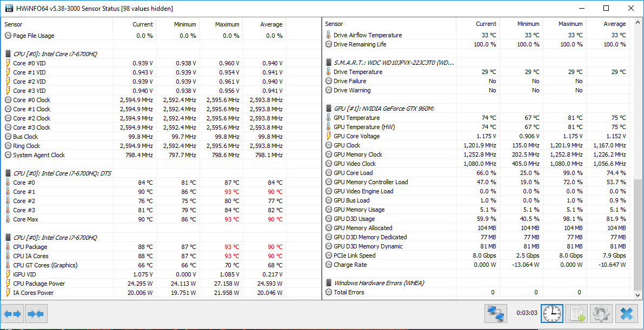This screenshot has height=330, width=644.
Task: Click the scrollbar up arrow in right panel
Action: (x=638, y=22)
